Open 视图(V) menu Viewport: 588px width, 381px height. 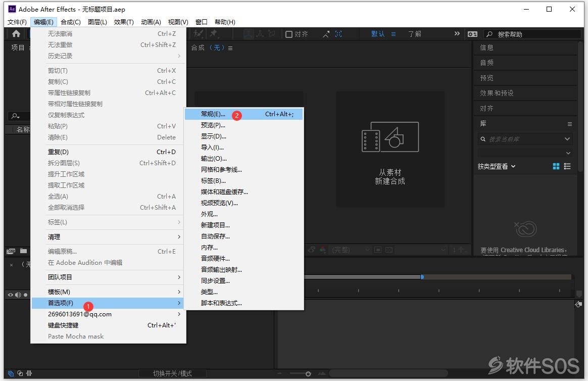coord(178,22)
